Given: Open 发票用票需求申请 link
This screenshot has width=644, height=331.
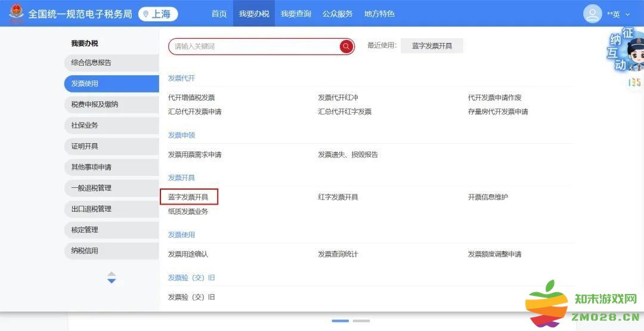Looking at the screenshot, I should 194,155.
